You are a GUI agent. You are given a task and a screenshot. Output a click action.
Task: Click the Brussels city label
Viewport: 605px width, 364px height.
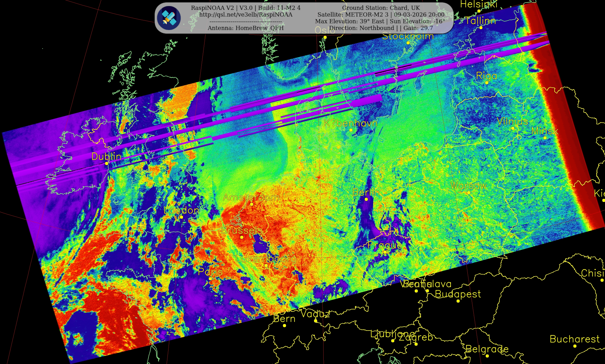click(241, 230)
